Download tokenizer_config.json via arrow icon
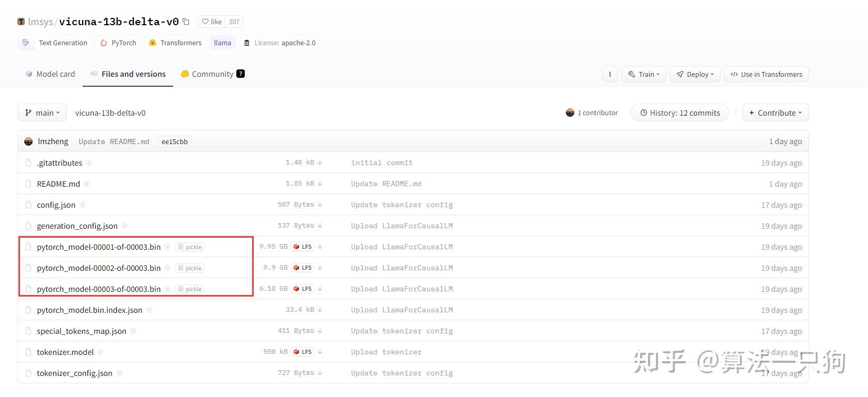 [320, 373]
